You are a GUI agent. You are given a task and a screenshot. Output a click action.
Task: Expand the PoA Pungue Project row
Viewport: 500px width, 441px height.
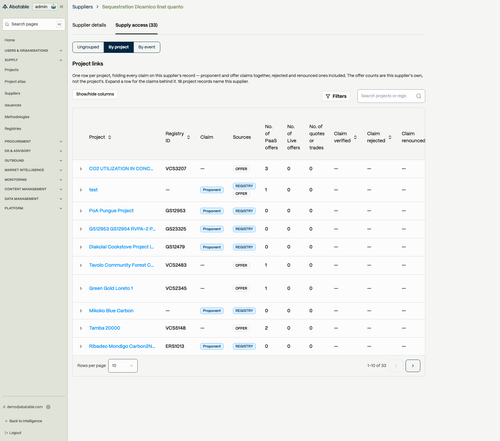tap(81, 211)
